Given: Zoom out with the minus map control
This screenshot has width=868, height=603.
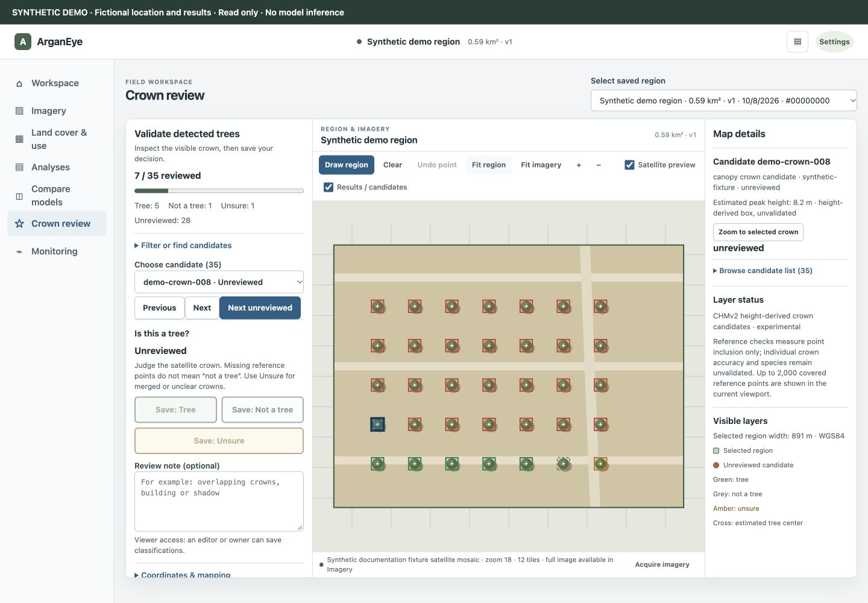Looking at the screenshot, I should (599, 165).
